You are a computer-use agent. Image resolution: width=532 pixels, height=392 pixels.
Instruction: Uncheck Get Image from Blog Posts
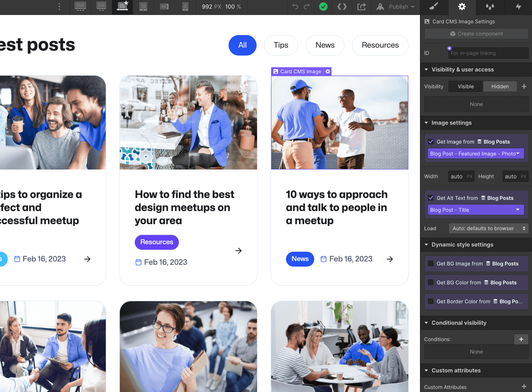(431, 141)
